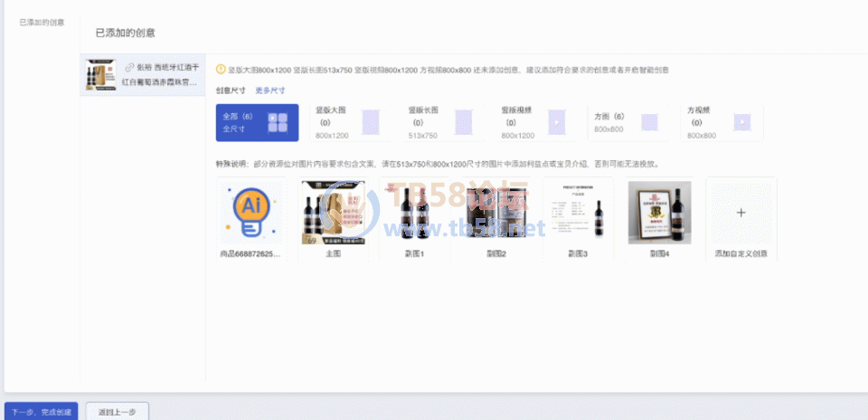Click the yellow warning icon in the notice
This screenshot has height=420, width=868.
point(220,69)
